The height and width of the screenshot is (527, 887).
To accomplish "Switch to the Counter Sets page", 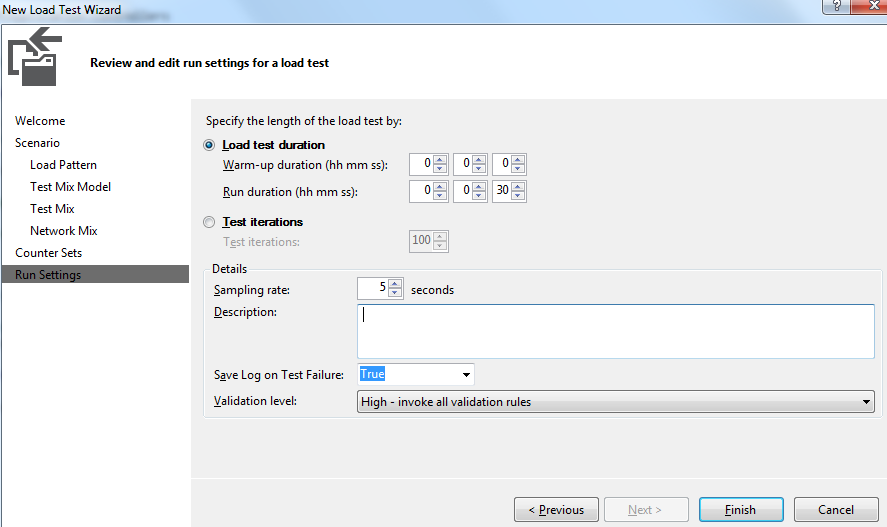I will coord(48,253).
